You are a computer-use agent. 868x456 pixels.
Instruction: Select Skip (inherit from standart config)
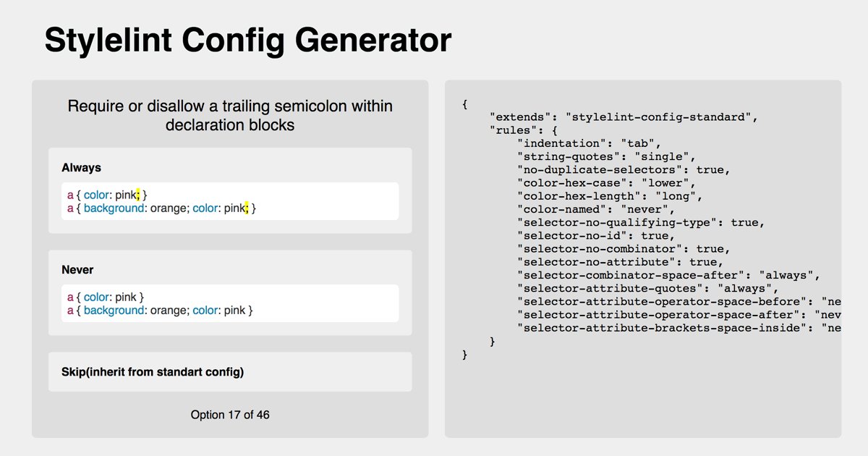(230, 372)
